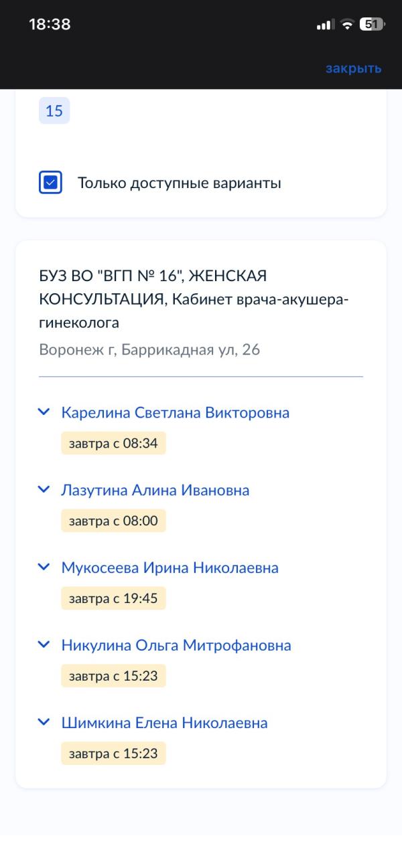Tap the battery indicator in status bar
The width and height of the screenshot is (402, 868).
point(371,25)
